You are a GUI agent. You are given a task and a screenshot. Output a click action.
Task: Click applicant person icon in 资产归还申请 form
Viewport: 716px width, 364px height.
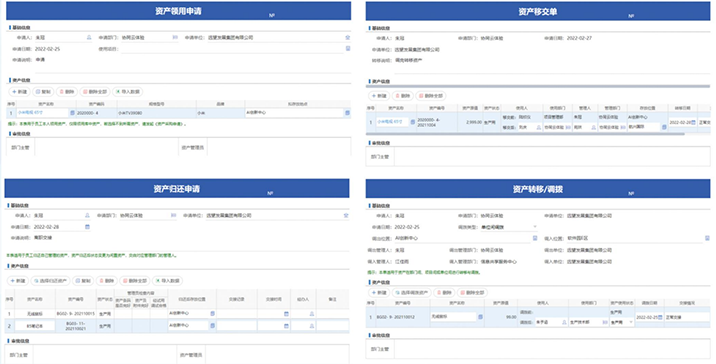tap(87, 215)
